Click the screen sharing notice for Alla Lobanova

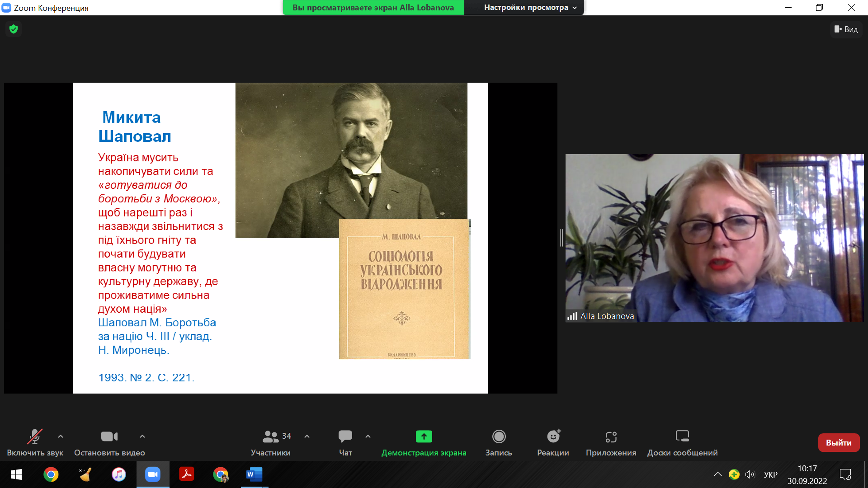(x=373, y=7)
